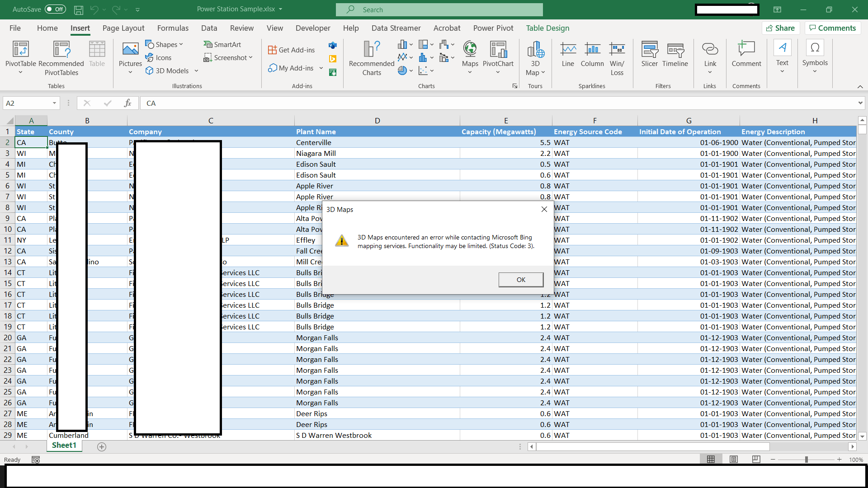Screen dimensions: 868x488
Task: Insert a Line sparkline
Action: click(x=568, y=50)
